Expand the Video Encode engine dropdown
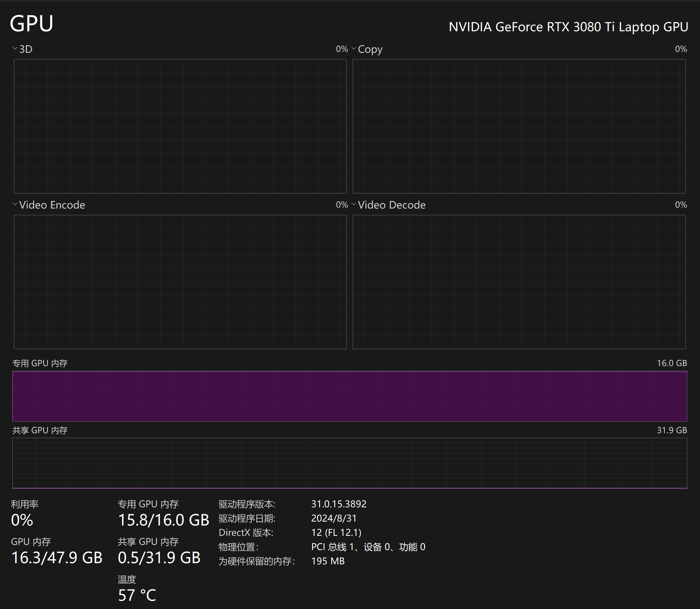Viewport: 700px width, 609px height. [15, 204]
